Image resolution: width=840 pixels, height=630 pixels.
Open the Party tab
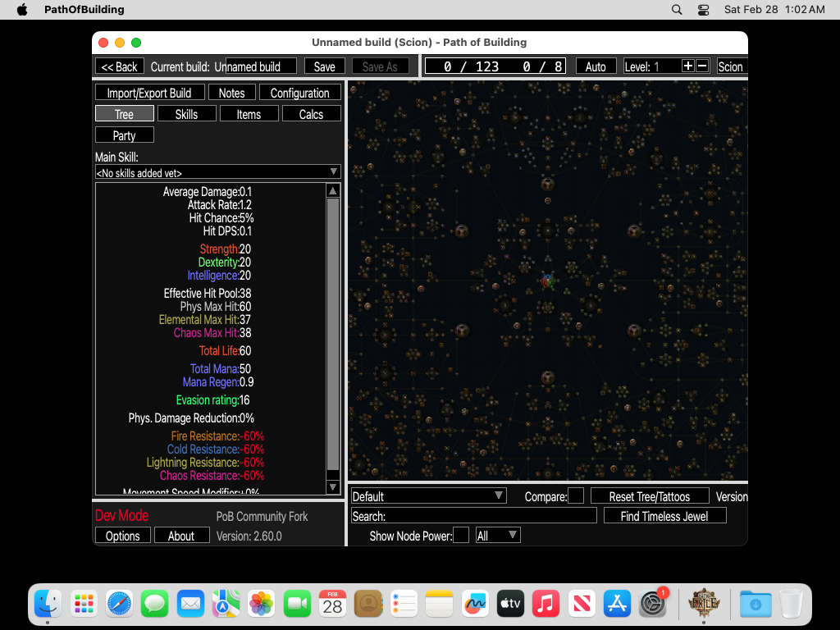[125, 135]
